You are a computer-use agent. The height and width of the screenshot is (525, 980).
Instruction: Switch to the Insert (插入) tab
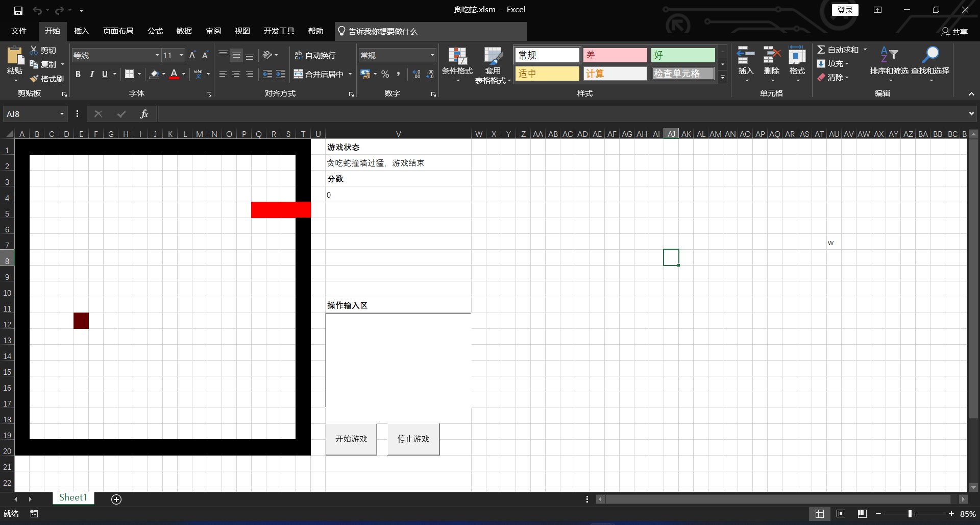click(82, 31)
